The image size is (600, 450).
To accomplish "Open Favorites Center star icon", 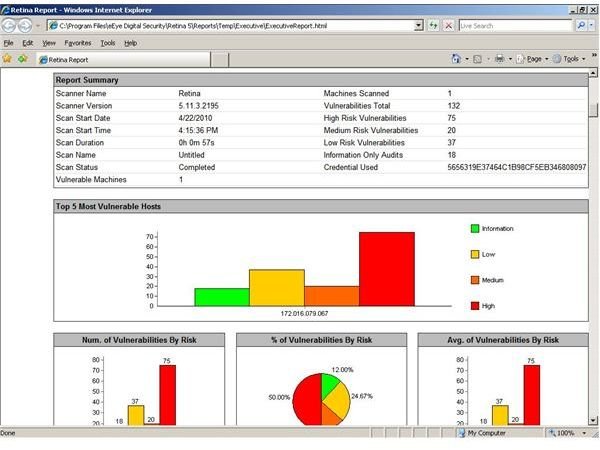I will [x=7, y=59].
